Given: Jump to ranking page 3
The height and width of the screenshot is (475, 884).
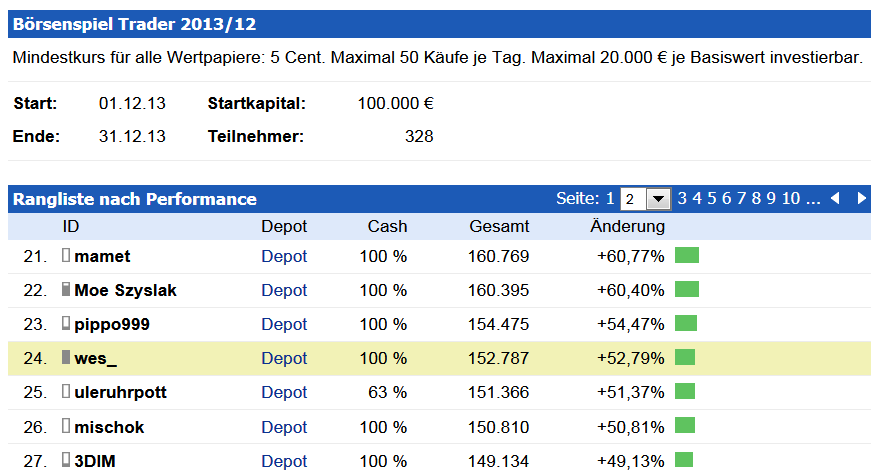Looking at the screenshot, I should 682,199.
